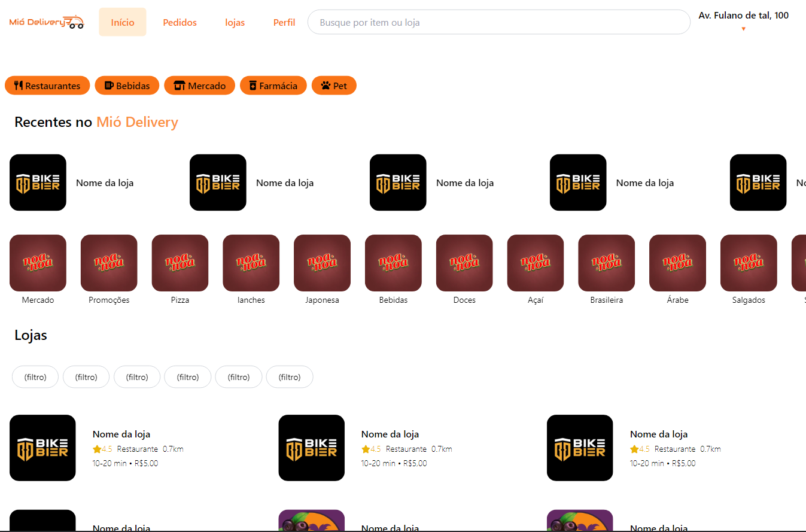Switch to the Perfil tab
Screen dimensions: 806x532
(x=284, y=22)
